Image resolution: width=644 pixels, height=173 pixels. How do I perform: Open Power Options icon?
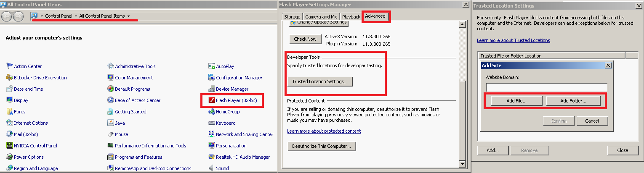tap(10, 157)
